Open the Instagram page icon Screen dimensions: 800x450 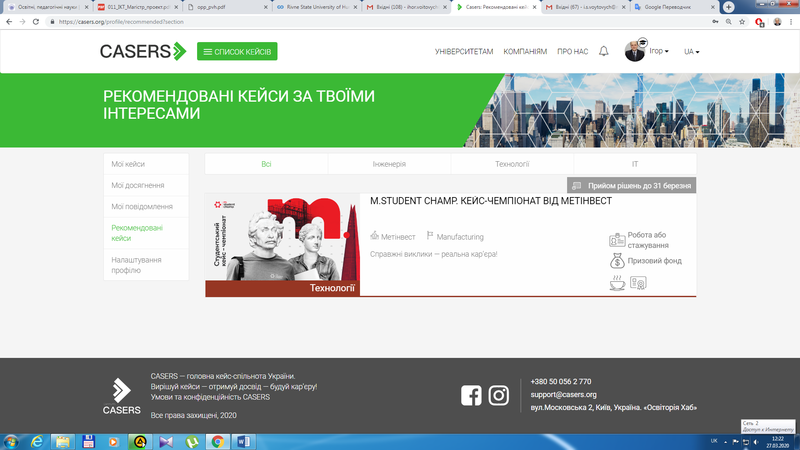pyautogui.click(x=498, y=395)
